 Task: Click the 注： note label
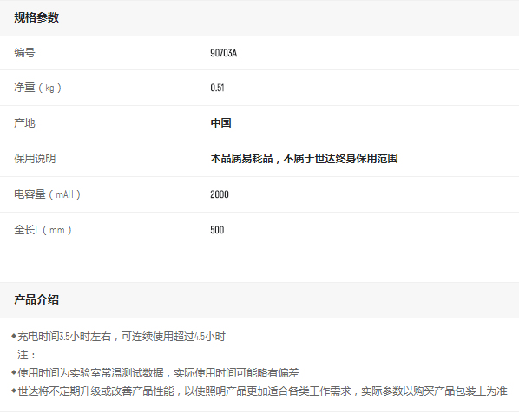pyautogui.click(x=27, y=355)
